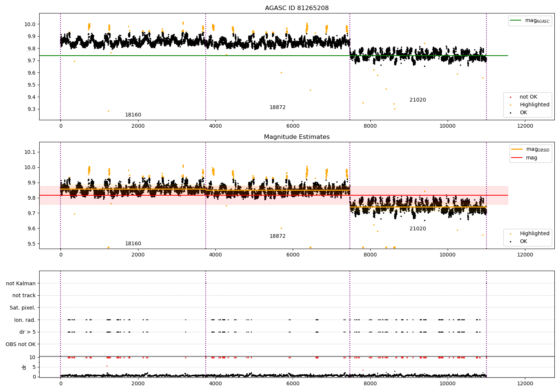Click "Highlighted" in the AGASC ID plot legend
This screenshot has height=392, width=560.
pos(535,105)
